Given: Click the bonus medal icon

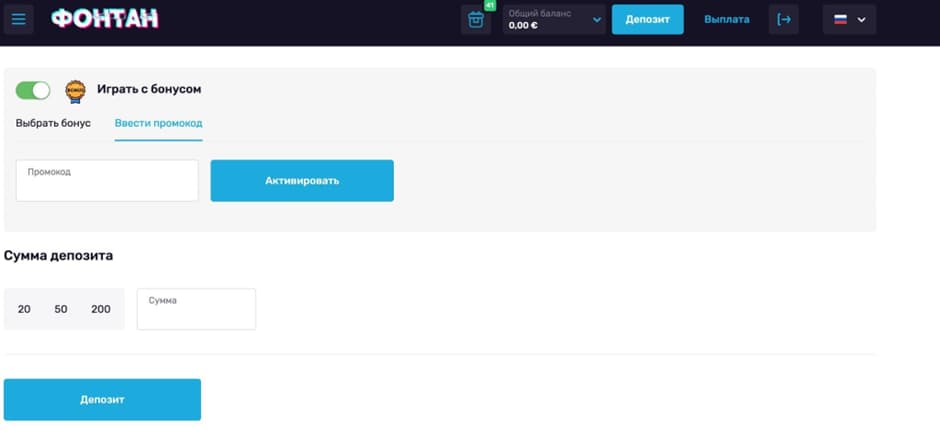Looking at the screenshot, I should click(76, 91).
